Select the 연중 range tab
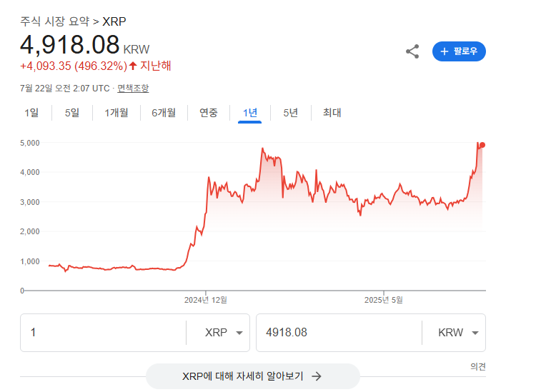 point(209,113)
